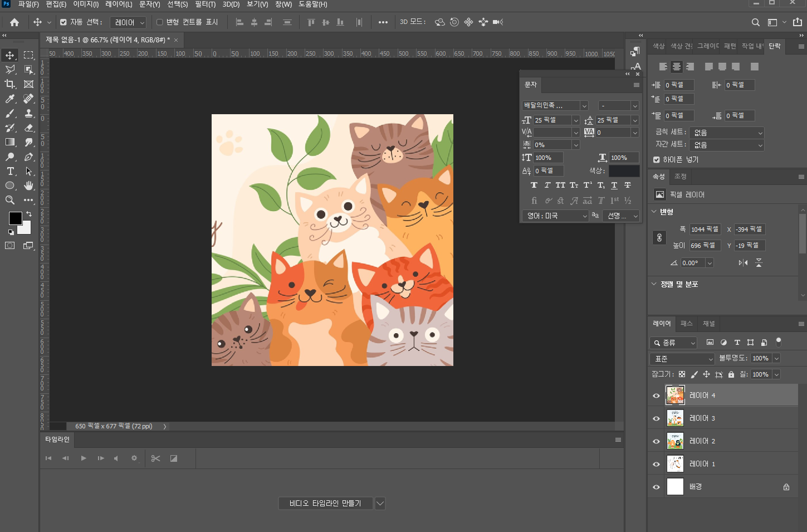Hide 레이어 3 visibility
807x532 pixels.
tap(656, 419)
